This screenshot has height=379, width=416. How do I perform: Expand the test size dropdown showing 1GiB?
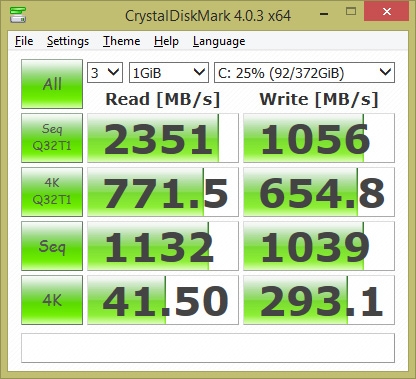coord(169,72)
